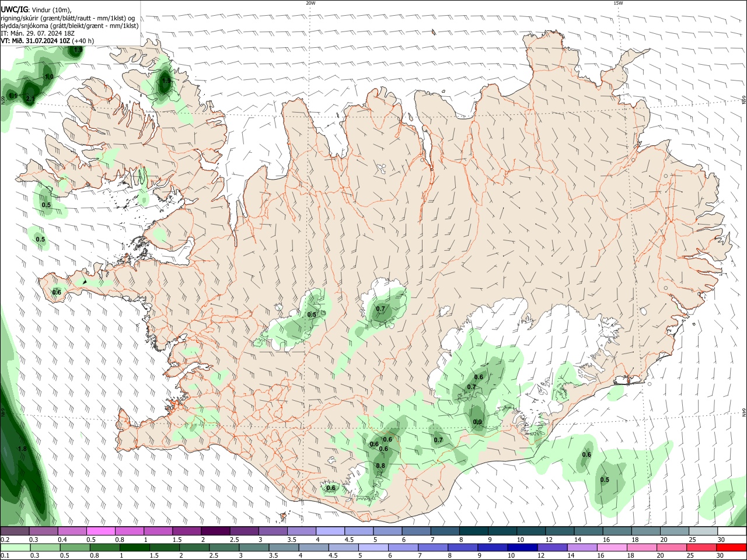The width and height of the screenshot is (747, 560).
Task: Select the 'IT: Mán. 29. 07. 2024 18Z' line
Action: click(38, 33)
